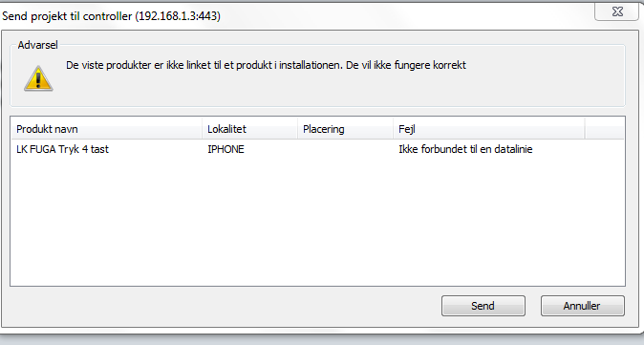
Task: Sort by the Fejl column header
Action: click(489, 129)
